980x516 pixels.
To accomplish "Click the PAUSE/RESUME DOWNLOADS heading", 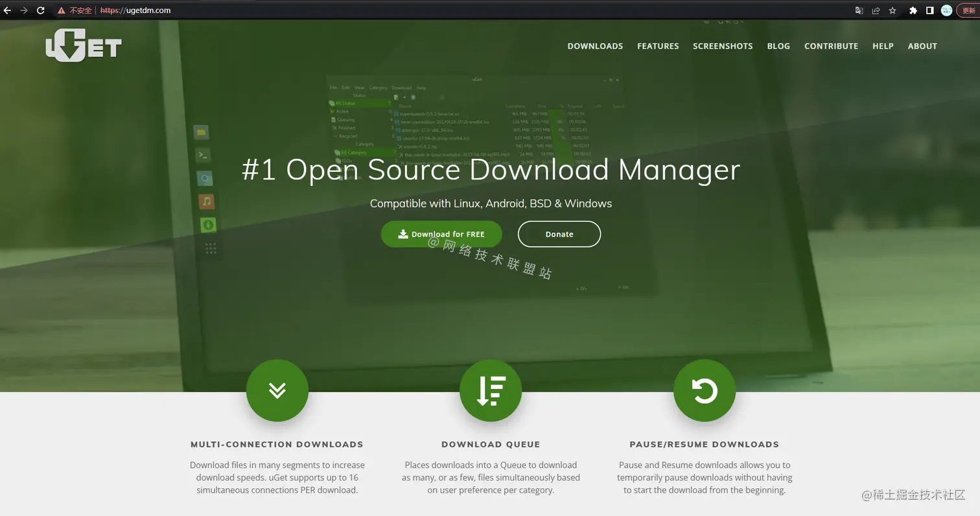I will pyautogui.click(x=705, y=445).
